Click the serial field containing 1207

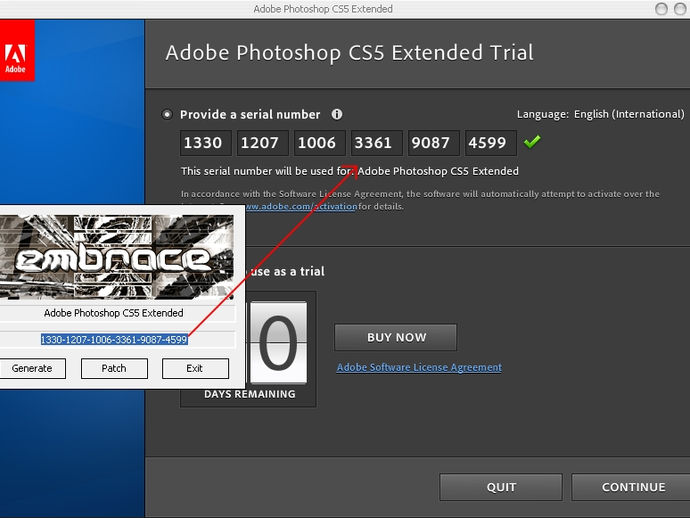(x=263, y=143)
